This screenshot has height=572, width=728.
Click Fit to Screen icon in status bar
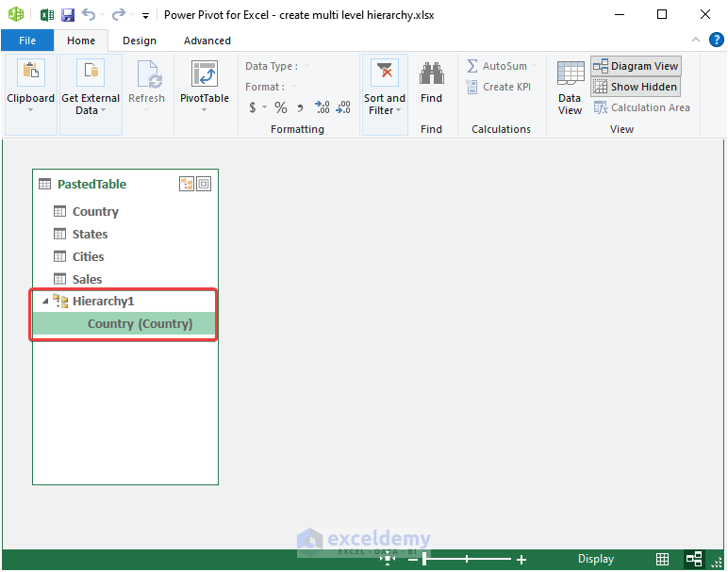388,559
